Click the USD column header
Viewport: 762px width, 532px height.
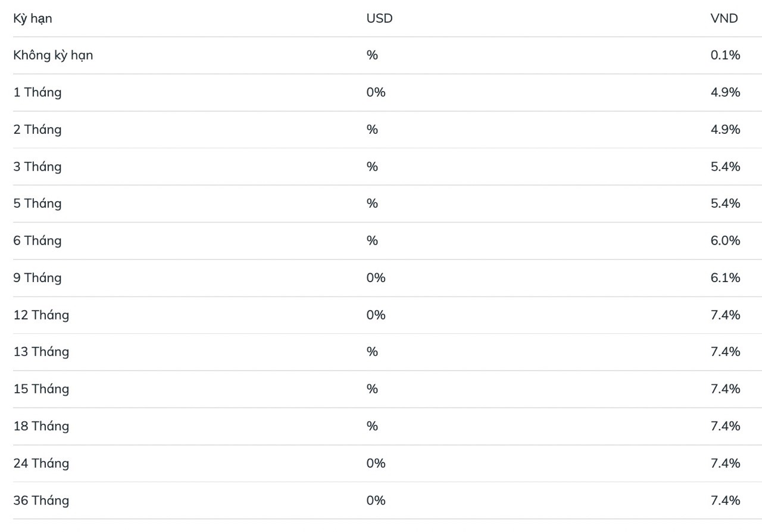(379, 18)
